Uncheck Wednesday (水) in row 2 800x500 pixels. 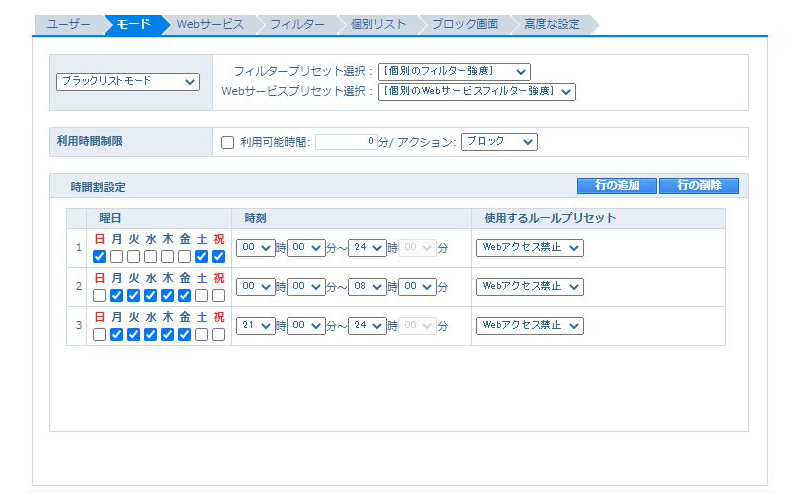pyautogui.click(x=151, y=295)
